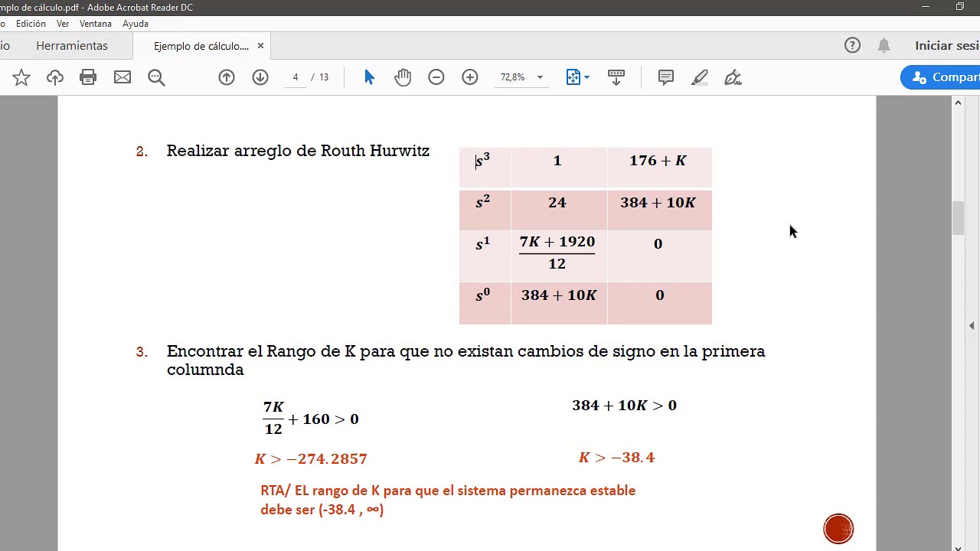Expand the zoom level dropdown
This screenshot has height=551, width=980.
(x=540, y=77)
